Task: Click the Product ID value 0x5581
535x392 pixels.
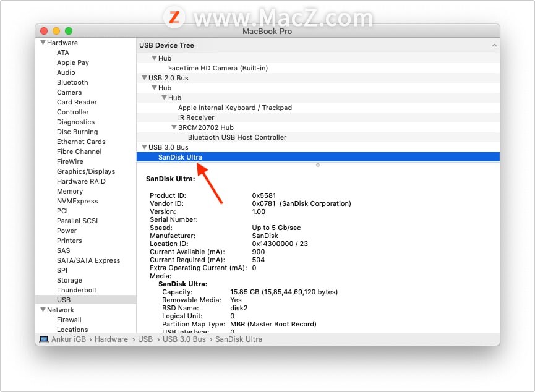Action: [263, 195]
